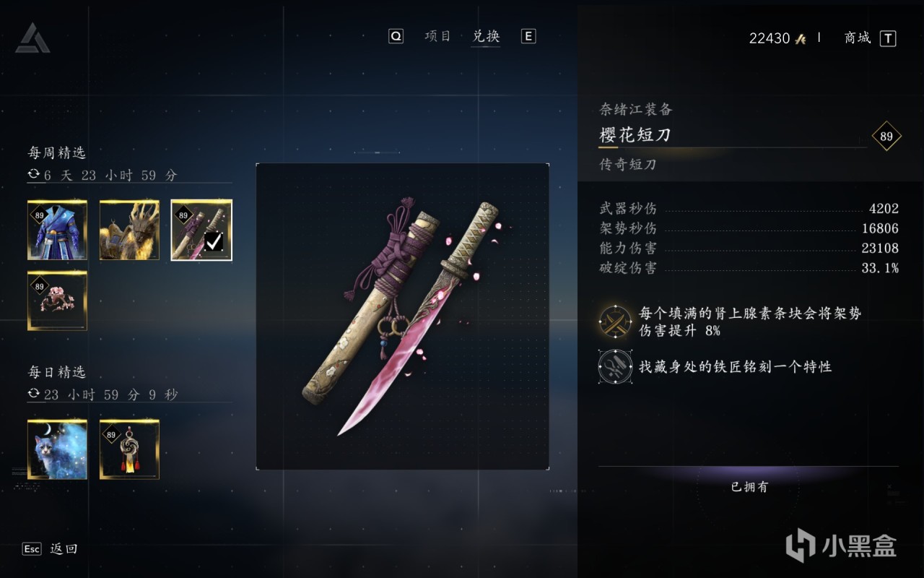The width and height of the screenshot is (924, 578).
Task: Click the T key store shortcut icon
Action: click(x=888, y=38)
